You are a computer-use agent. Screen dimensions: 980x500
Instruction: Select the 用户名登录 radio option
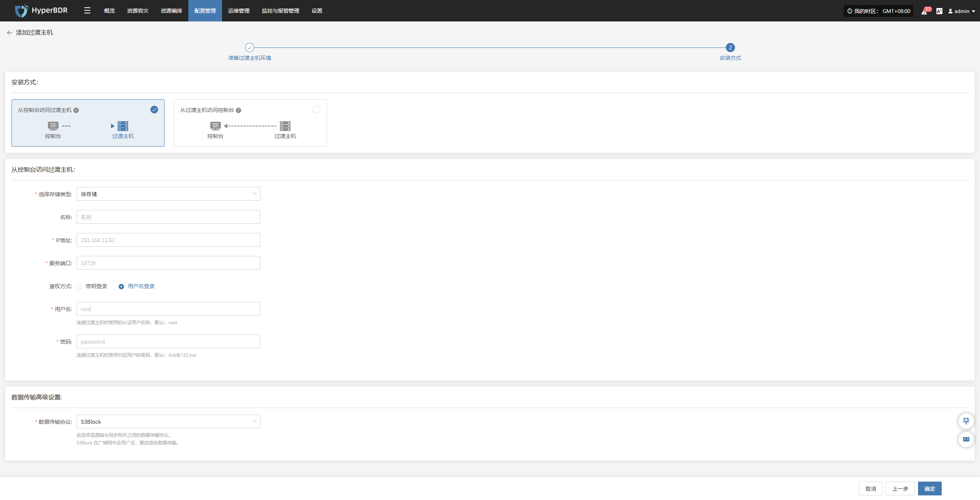(121, 287)
